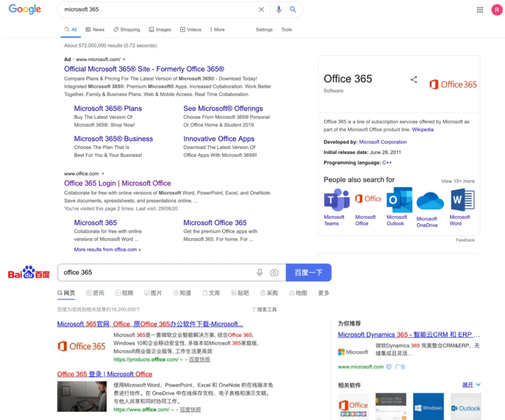
Task: Click the 百度一下 search button
Action: point(309,273)
